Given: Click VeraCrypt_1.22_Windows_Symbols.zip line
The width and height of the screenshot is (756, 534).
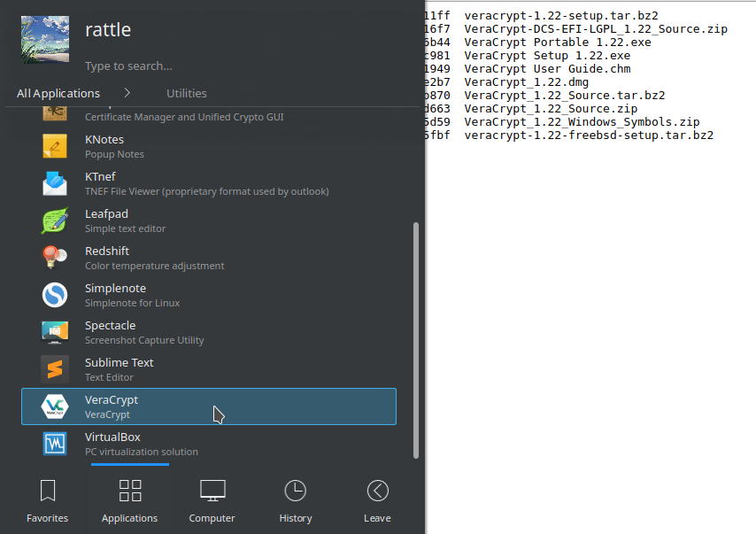Looking at the screenshot, I should tap(582, 122).
